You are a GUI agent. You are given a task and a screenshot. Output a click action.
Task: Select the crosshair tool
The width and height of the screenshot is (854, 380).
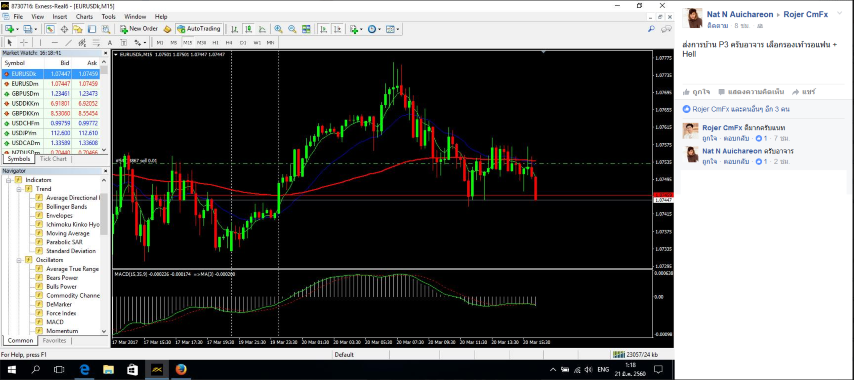click(24, 42)
